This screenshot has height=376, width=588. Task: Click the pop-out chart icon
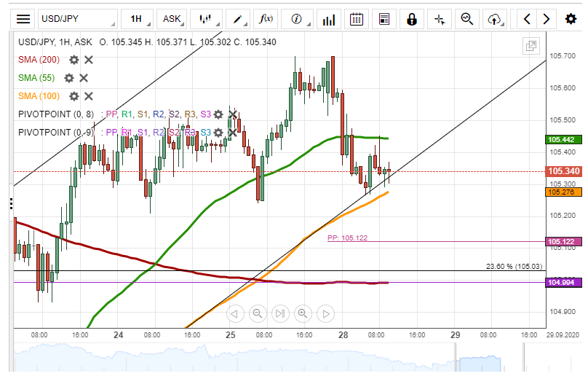pyautogui.click(x=532, y=47)
